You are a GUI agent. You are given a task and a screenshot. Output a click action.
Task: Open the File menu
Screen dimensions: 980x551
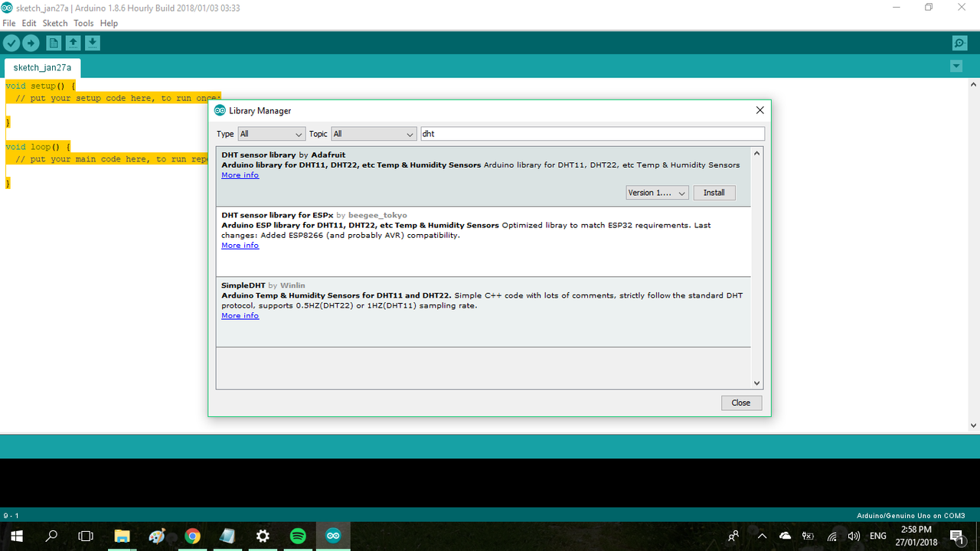9,24
